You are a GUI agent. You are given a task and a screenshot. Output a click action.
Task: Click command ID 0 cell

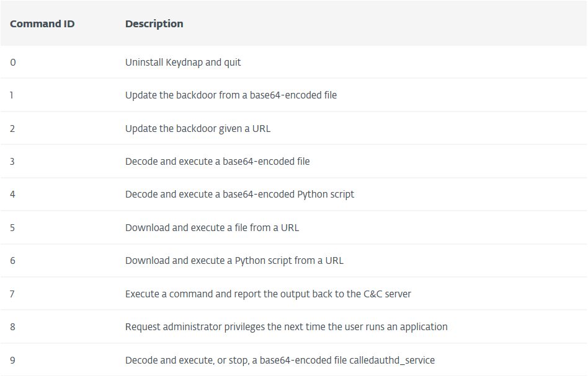click(13, 63)
